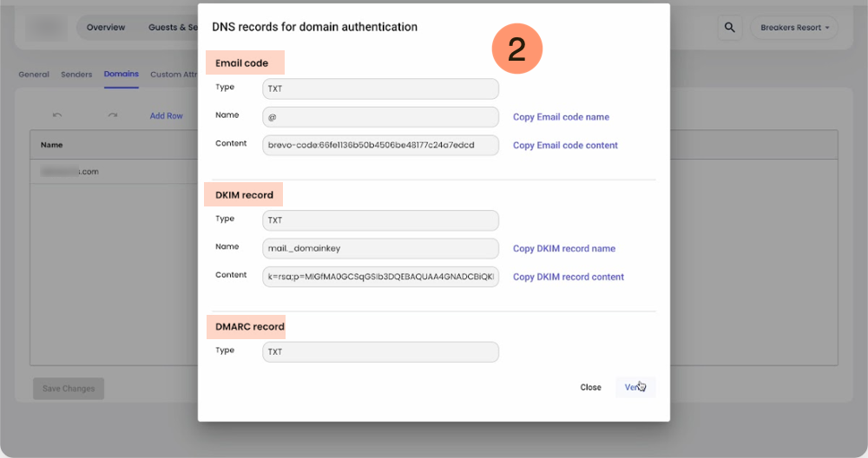This screenshot has width=868, height=458.
Task: Click the search magnifier icon
Action: pos(729,28)
